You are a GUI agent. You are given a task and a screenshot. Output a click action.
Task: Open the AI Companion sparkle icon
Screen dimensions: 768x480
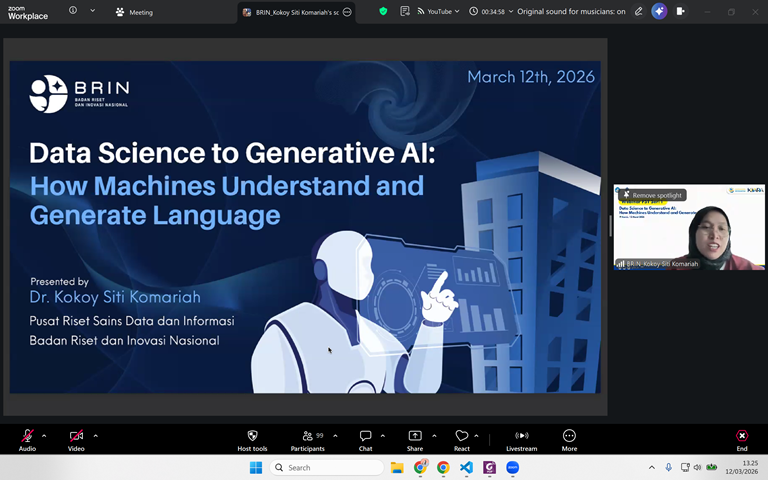(659, 11)
